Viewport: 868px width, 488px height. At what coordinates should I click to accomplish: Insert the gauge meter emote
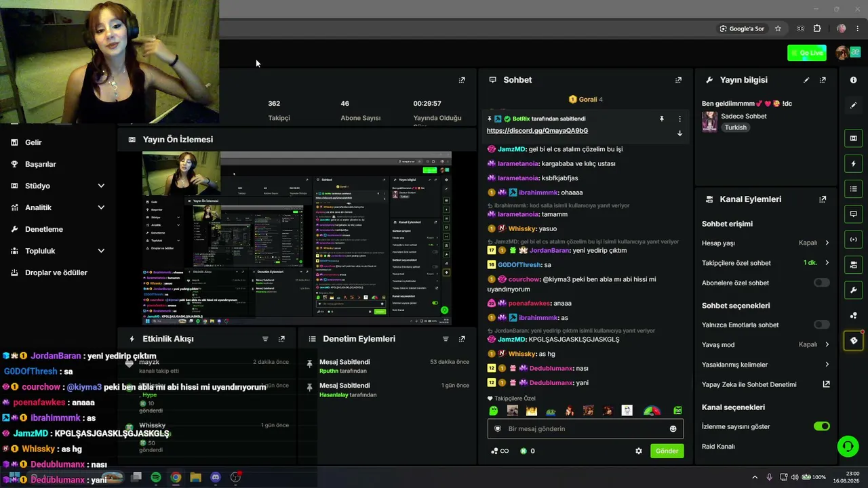click(x=652, y=411)
